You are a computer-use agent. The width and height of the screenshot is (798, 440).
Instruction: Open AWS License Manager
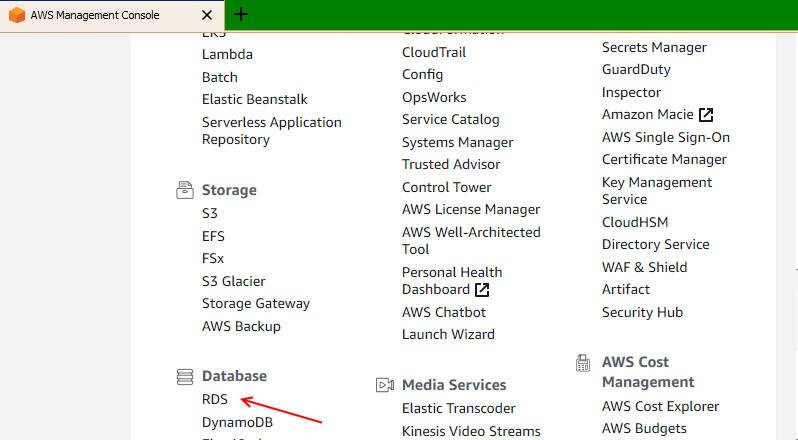[471, 210]
